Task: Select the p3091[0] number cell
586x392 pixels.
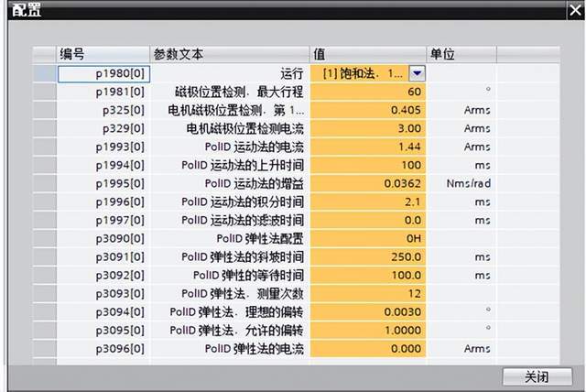Action: 103,256
